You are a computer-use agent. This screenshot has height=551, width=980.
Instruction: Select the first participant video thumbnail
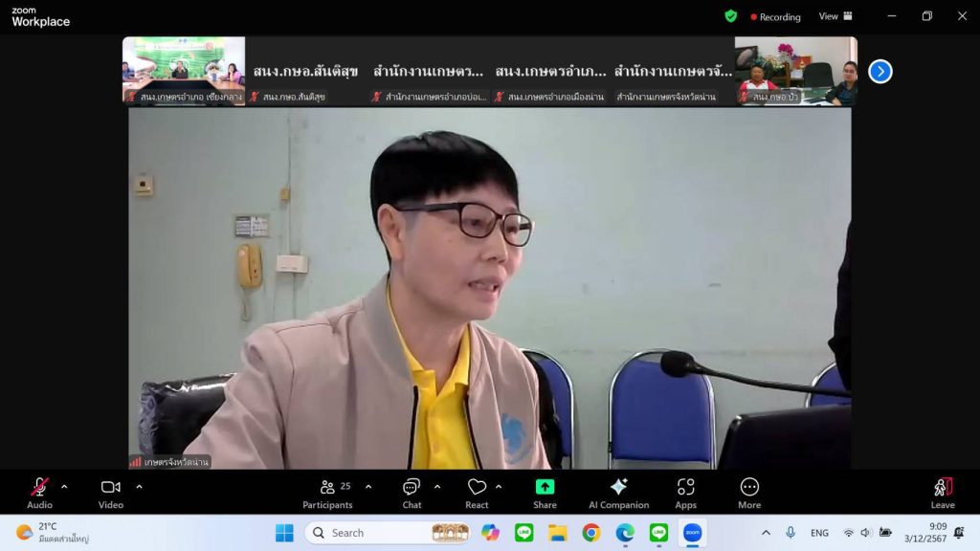pyautogui.click(x=183, y=69)
